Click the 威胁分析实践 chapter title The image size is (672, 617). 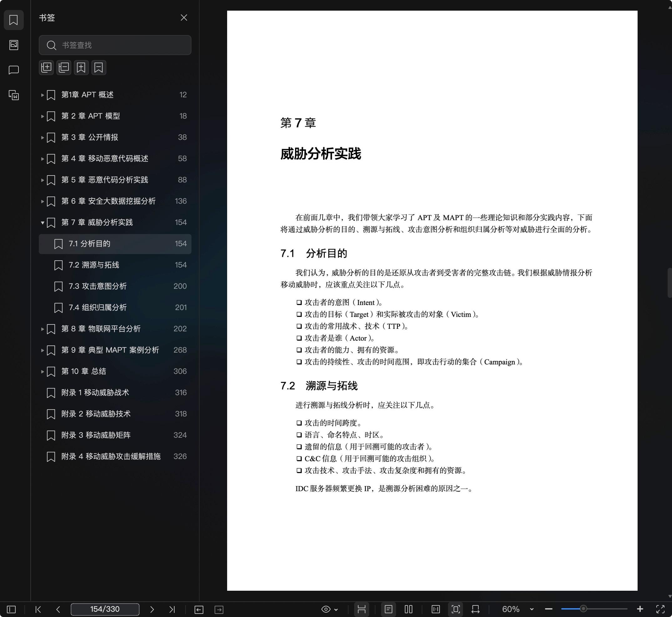click(x=320, y=154)
